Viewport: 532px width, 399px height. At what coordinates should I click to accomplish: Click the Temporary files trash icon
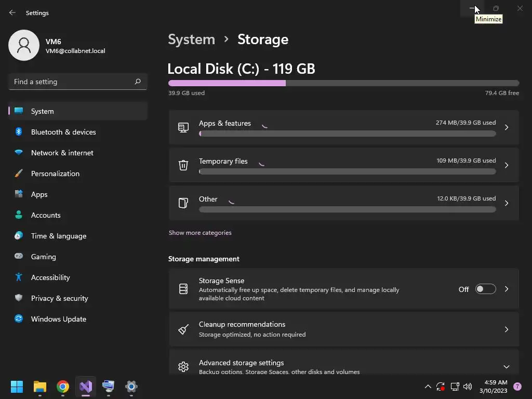(183, 165)
